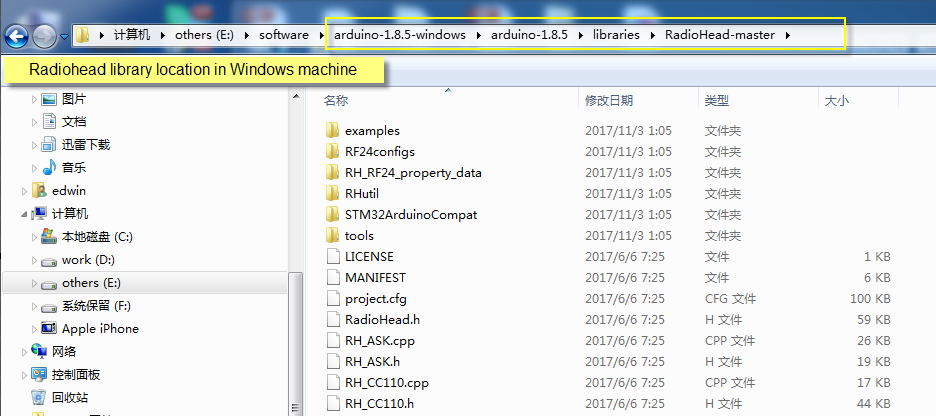This screenshot has width=936, height=416.
Task: Open 网络 in the navigation pane
Action: click(64, 352)
